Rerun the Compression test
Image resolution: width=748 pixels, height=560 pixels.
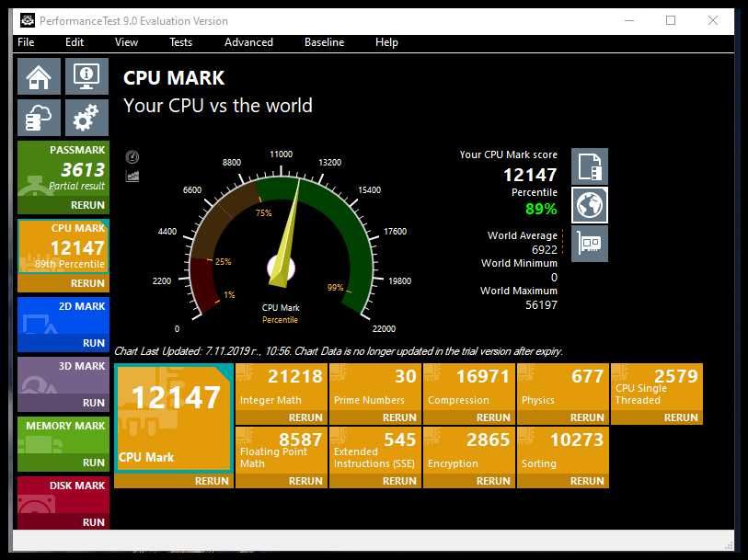point(469,417)
